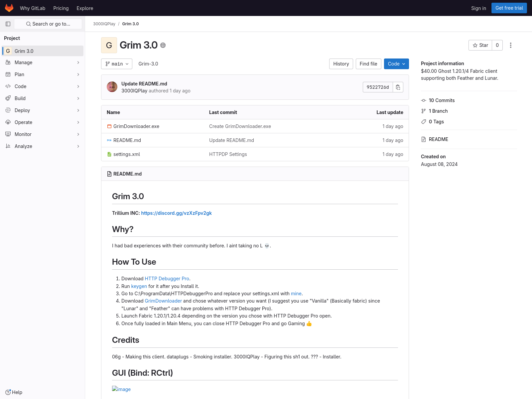Open the blue Code dropdown button
The height and width of the screenshot is (399, 532).
pos(396,64)
